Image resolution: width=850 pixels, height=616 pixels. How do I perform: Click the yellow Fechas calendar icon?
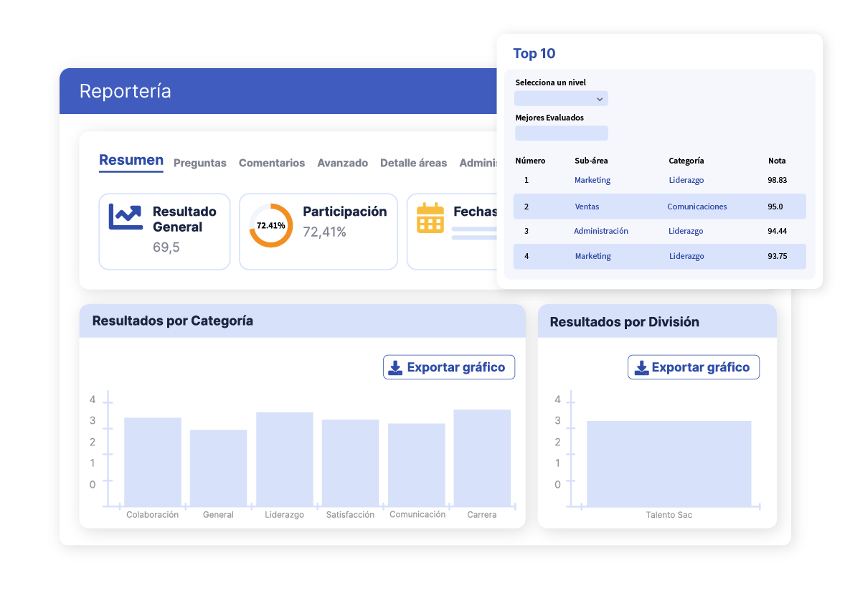(x=430, y=217)
